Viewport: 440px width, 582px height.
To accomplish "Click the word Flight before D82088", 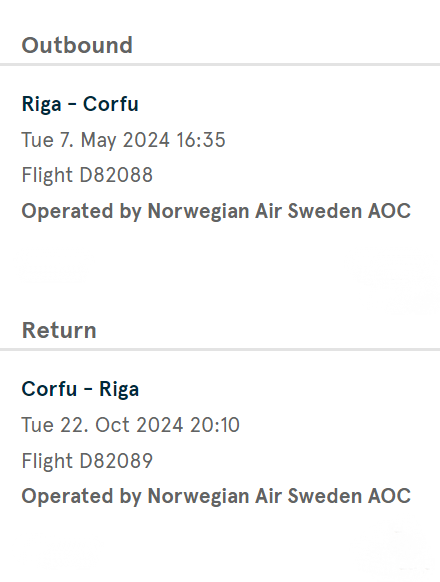I will [47, 175].
